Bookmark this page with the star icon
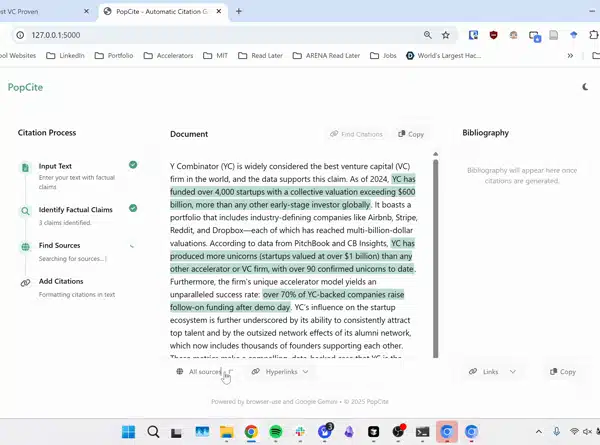This screenshot has height=445, width=600. (x=445, y=35)
